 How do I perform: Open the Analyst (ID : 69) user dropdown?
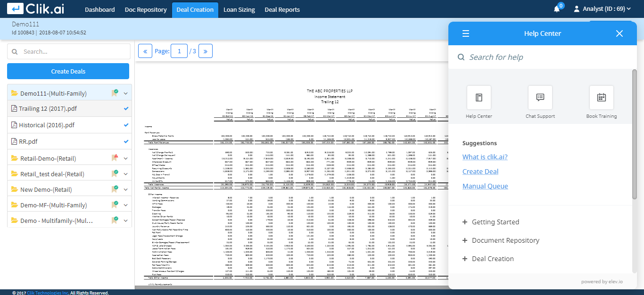603,9
